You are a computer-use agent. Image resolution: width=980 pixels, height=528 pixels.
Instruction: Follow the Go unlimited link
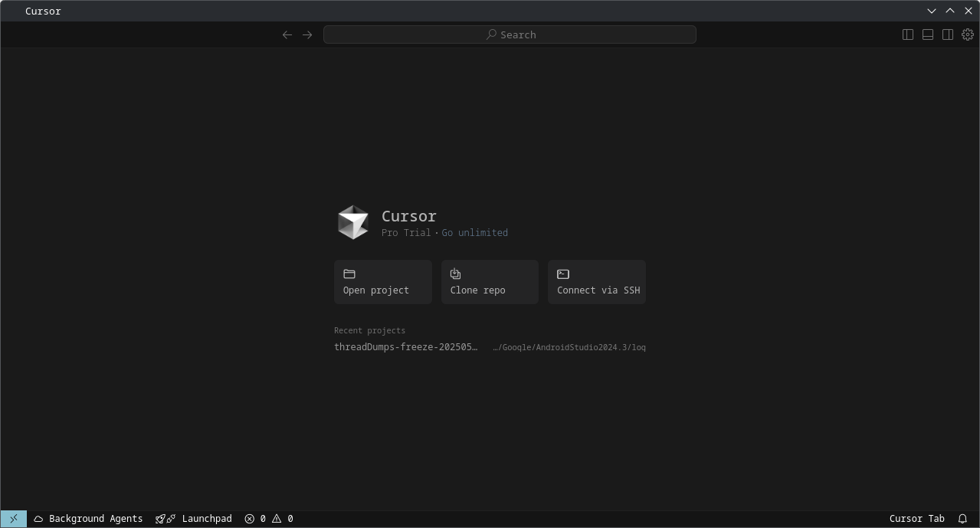(474, 232)
